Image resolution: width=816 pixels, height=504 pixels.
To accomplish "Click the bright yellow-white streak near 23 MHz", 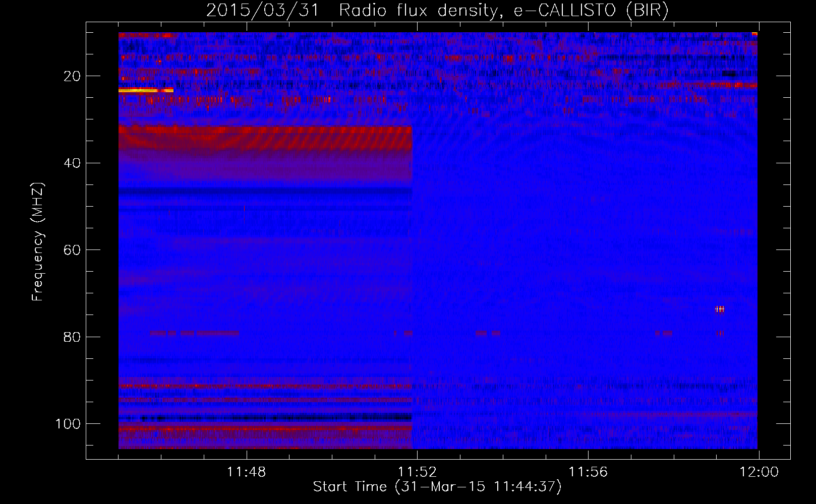I will pyautogui.click(x=146, y=90).
